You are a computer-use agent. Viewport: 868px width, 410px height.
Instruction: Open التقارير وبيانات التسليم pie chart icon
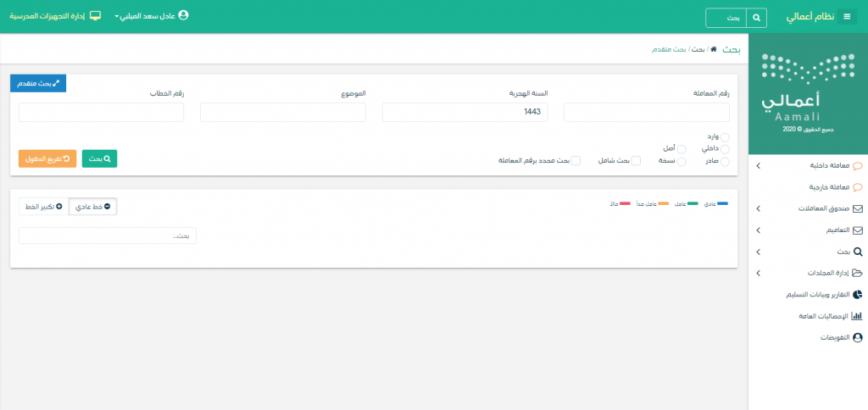click(857, 294)
